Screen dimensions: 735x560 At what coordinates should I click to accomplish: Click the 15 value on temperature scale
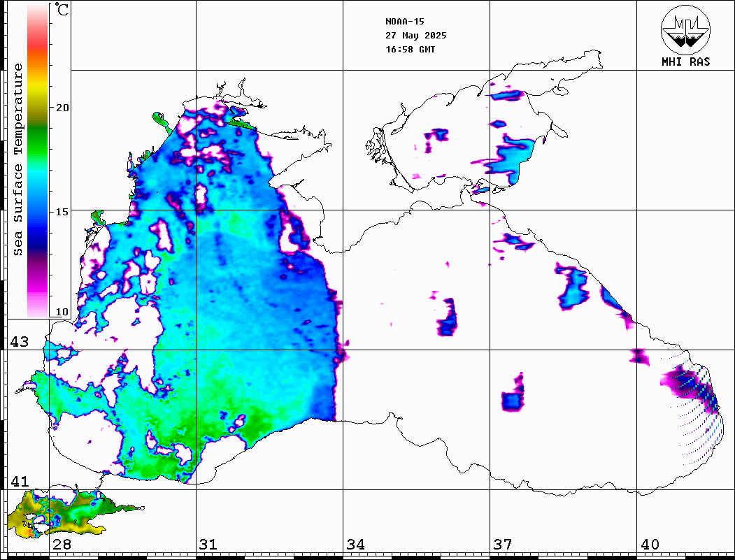point(62,212)
